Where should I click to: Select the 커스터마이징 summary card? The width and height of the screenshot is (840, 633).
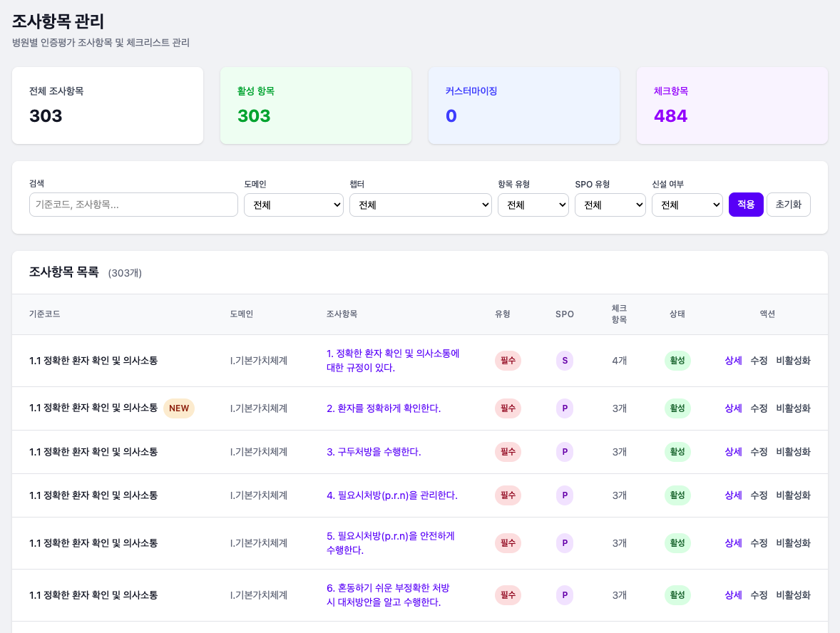click(523, 105)
